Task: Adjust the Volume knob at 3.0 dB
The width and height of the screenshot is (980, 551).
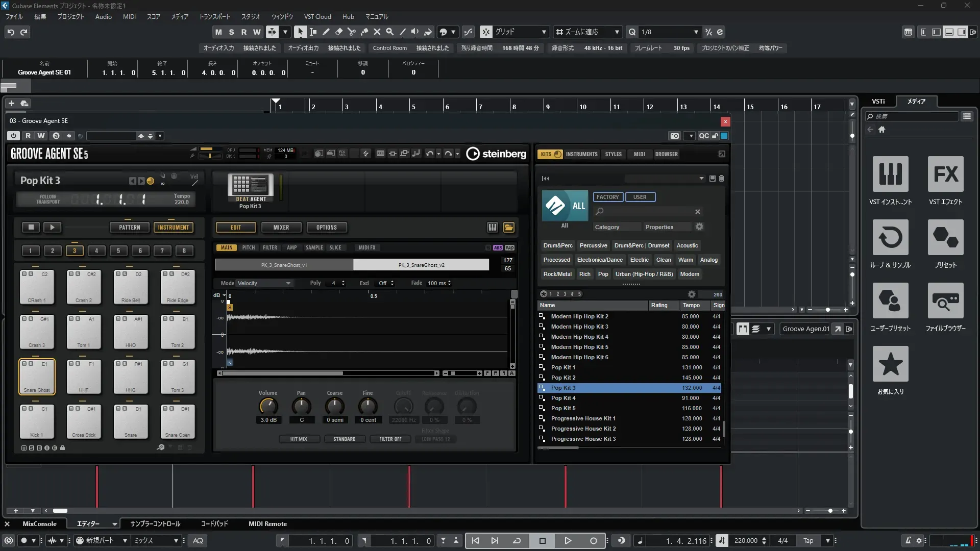Action: pyautogui.click(x=268, y=407)
